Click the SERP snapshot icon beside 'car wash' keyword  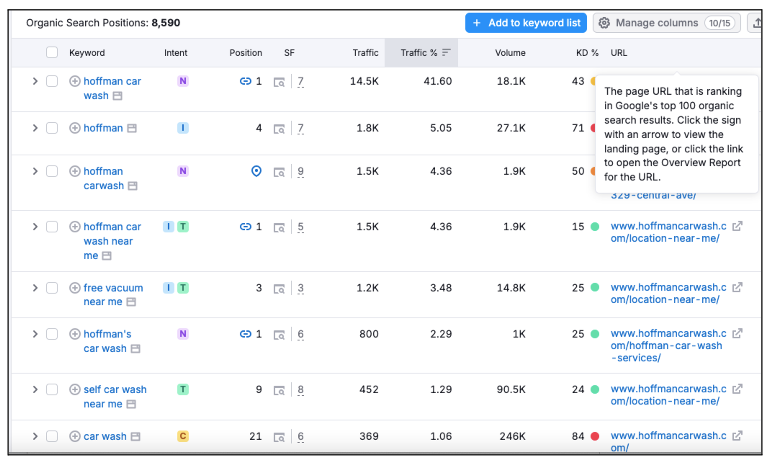[132, 437]
